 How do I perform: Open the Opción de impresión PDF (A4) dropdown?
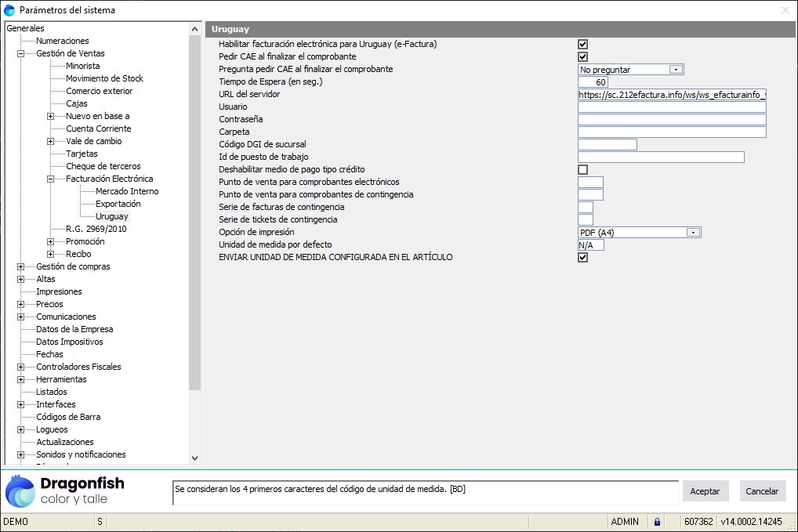[x=693, y=233]
